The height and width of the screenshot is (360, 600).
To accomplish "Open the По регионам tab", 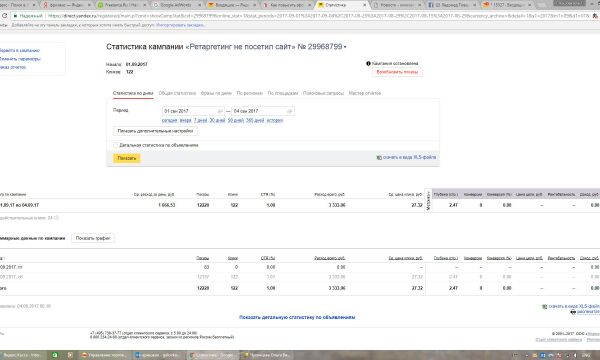I will (249, 93).
